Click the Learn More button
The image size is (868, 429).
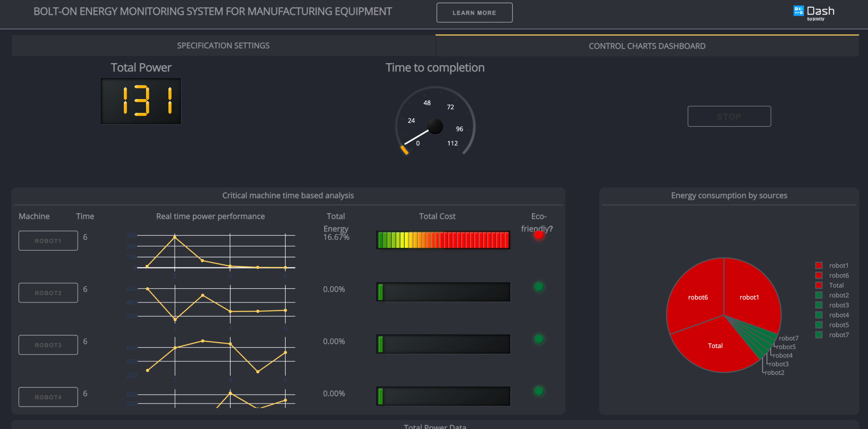(474, 13)
